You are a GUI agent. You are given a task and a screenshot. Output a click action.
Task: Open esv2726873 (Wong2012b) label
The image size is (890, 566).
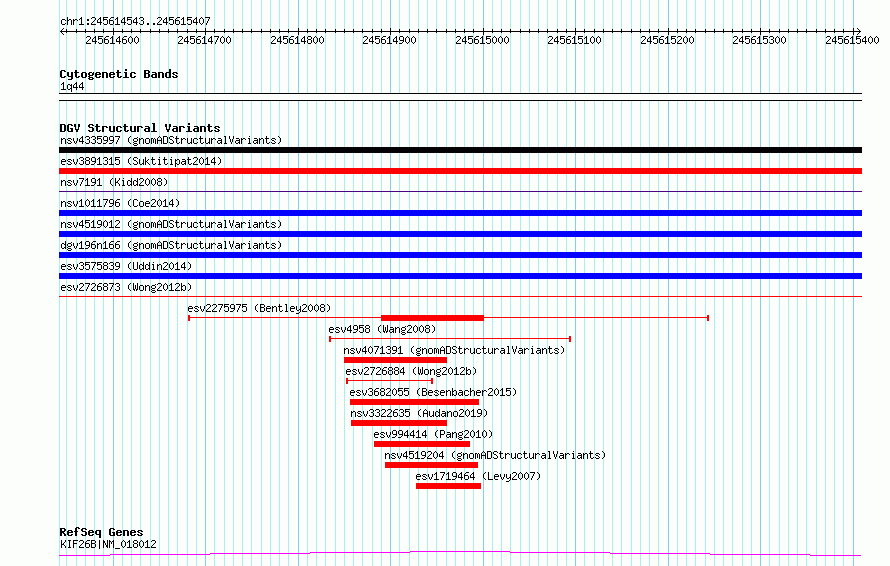126,287
